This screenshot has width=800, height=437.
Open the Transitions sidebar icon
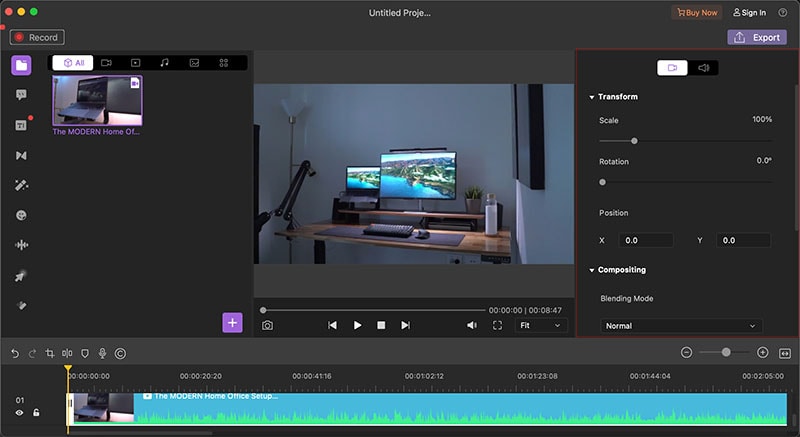[x=21, y=156]
